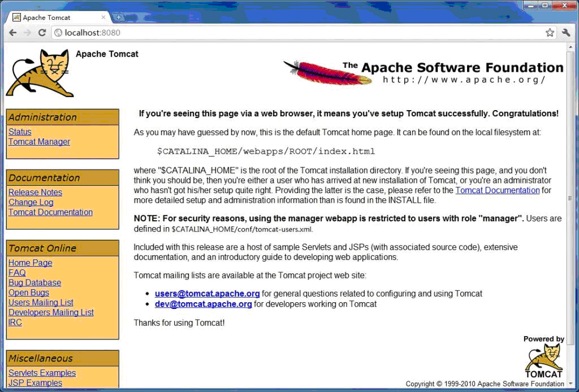The image size is (579, 392).
Task: Click the 'Thanks for using Tomcat!' text
Action: pos(179,323)
